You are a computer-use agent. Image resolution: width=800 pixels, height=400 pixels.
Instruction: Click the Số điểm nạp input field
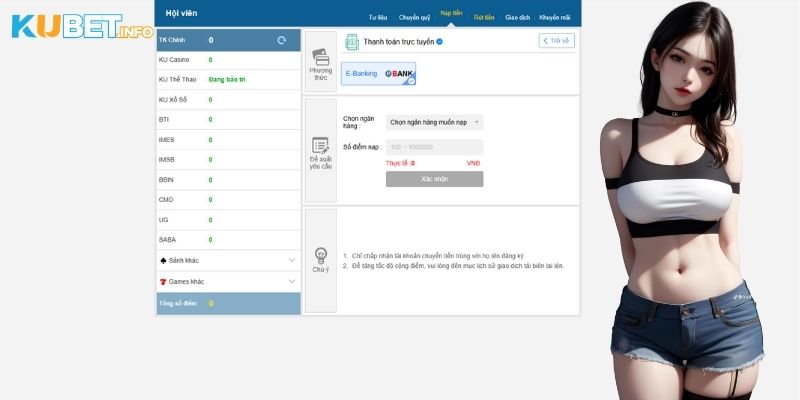(x=434, y=147)
